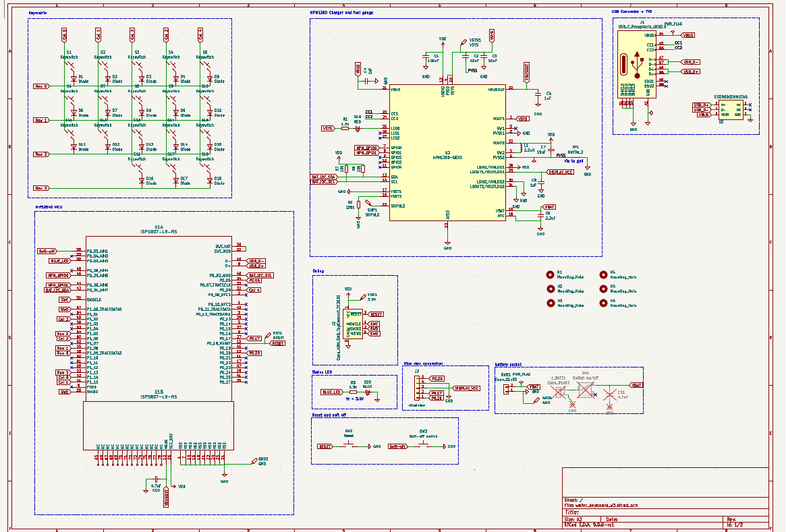
Task: Click the Soft-off label on the MCU
Action: pos(47,251)
